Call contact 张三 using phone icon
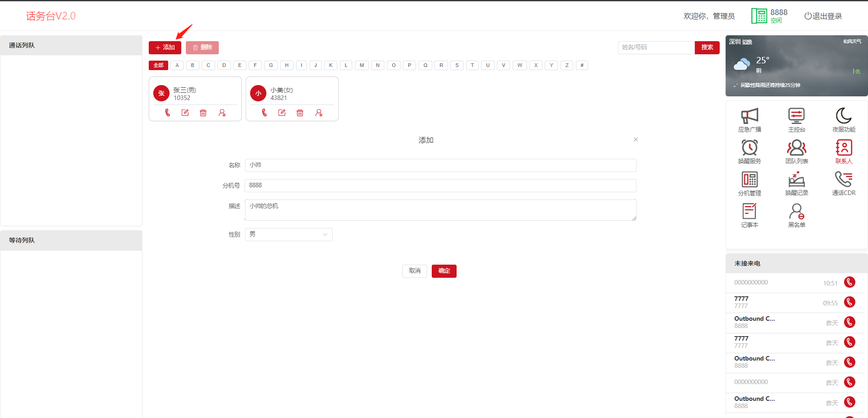The image size is (868, 418). pyautogui.click(x=168, y=113)
